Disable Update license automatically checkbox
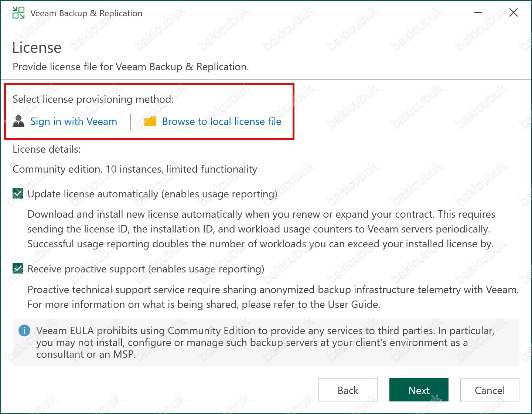 click(18, 194)
